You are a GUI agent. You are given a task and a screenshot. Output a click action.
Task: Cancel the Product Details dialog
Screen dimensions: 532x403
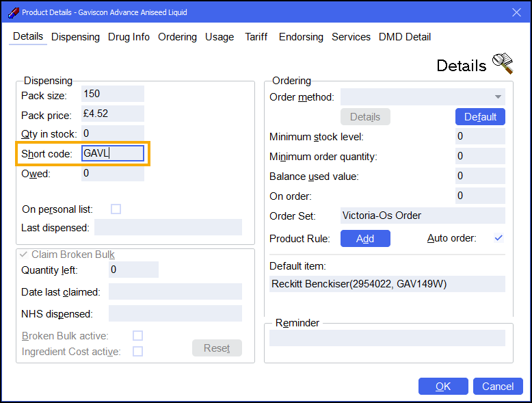[498, 387]
